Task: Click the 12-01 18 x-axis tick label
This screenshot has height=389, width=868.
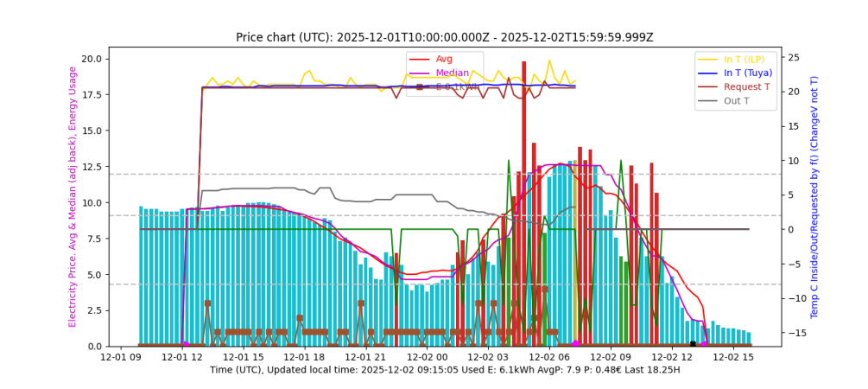Action: coord(305,357)
